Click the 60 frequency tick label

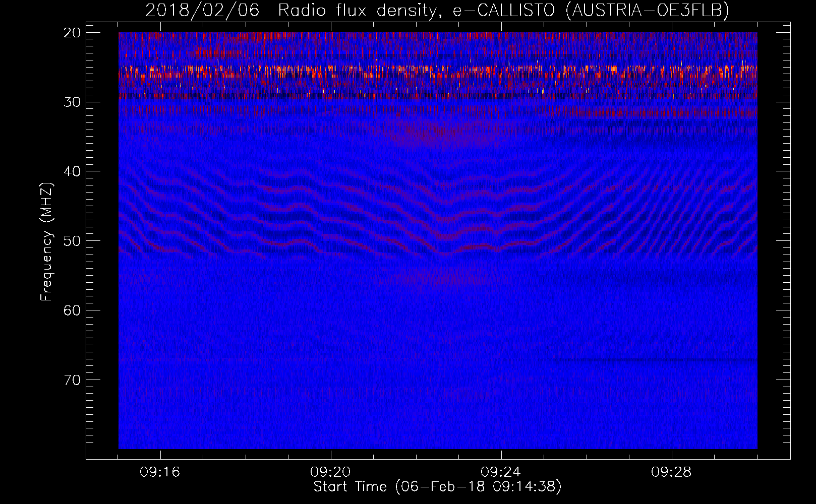(x=72, y=310)
